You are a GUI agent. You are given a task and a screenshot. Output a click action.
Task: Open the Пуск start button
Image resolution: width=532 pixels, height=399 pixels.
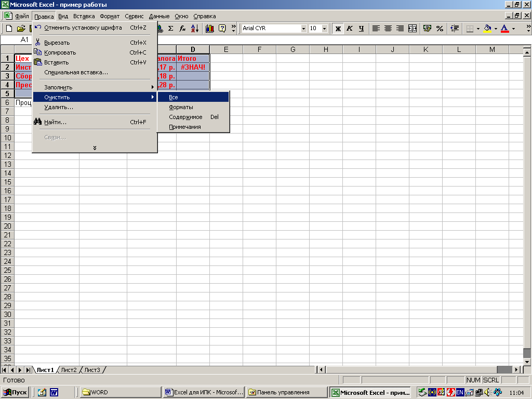[15, 392]
